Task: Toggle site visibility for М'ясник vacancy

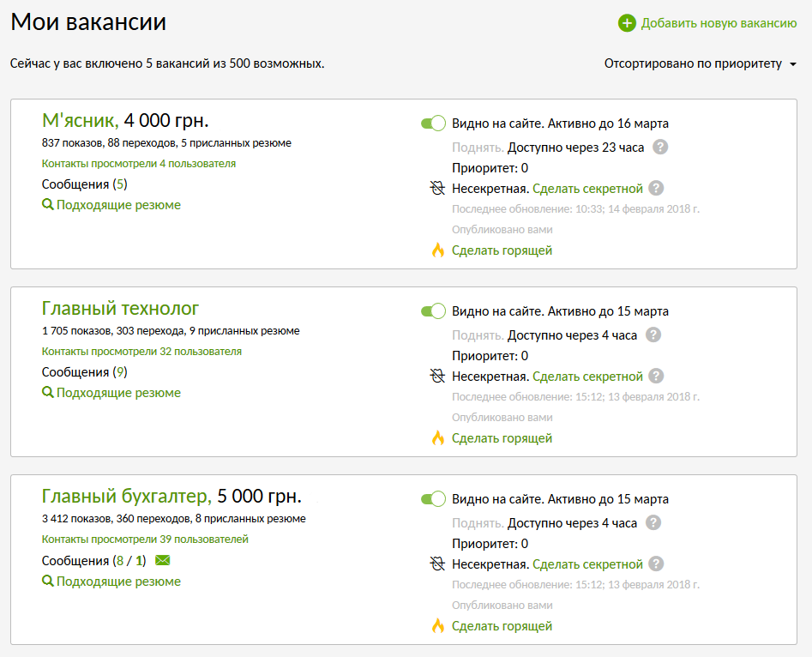Action: 433,124
